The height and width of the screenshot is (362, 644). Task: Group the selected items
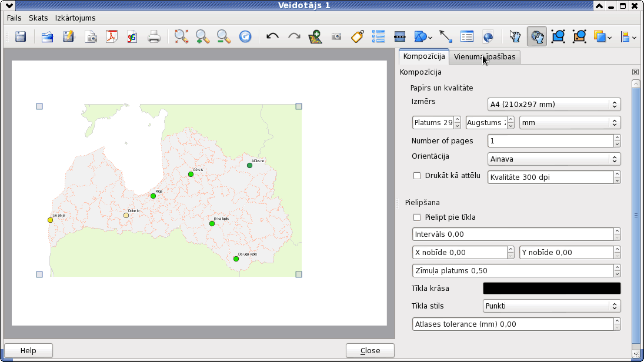pos(558,37)
